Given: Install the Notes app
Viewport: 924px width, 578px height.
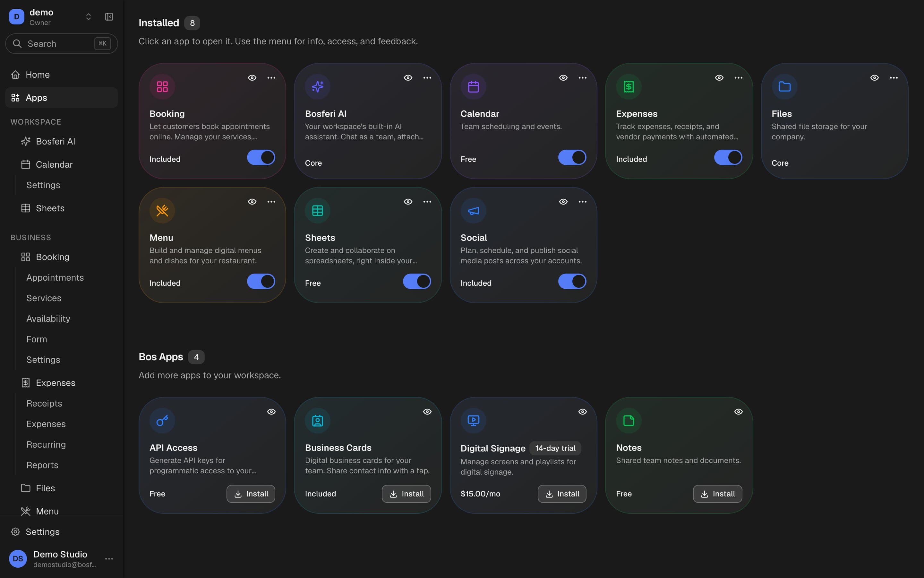Looking at the screenshot, I should click(717, 494).
